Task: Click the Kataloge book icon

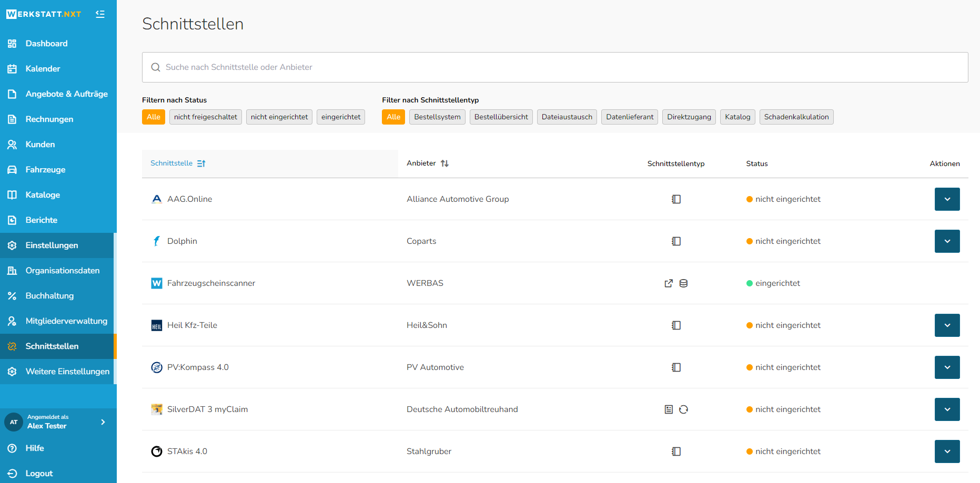Action: click(x=12, y=195)
